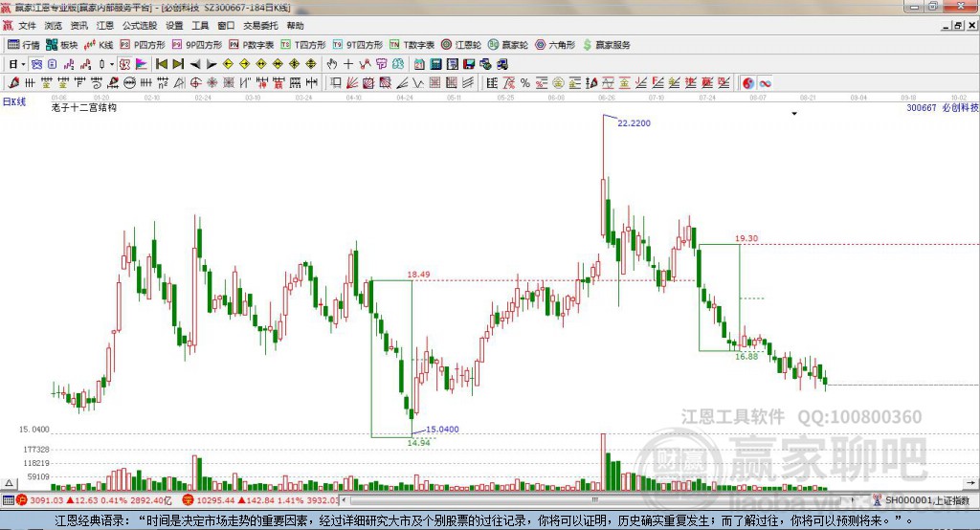Open the 江恩轮 Gann wheel

pos(461,44)
